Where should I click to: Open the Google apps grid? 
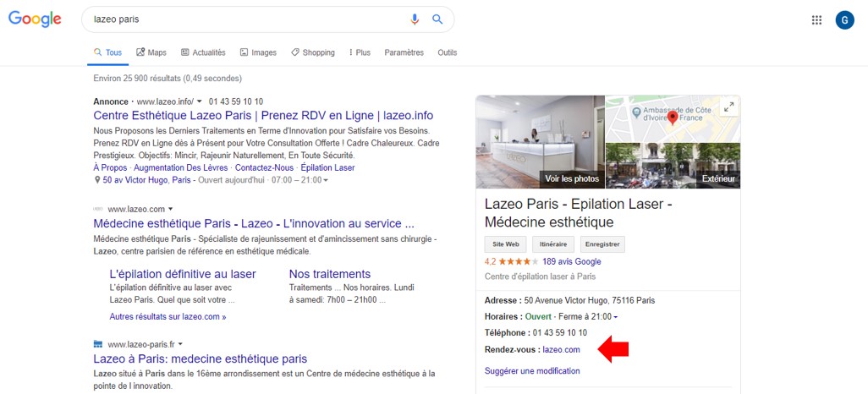(816, 20)
